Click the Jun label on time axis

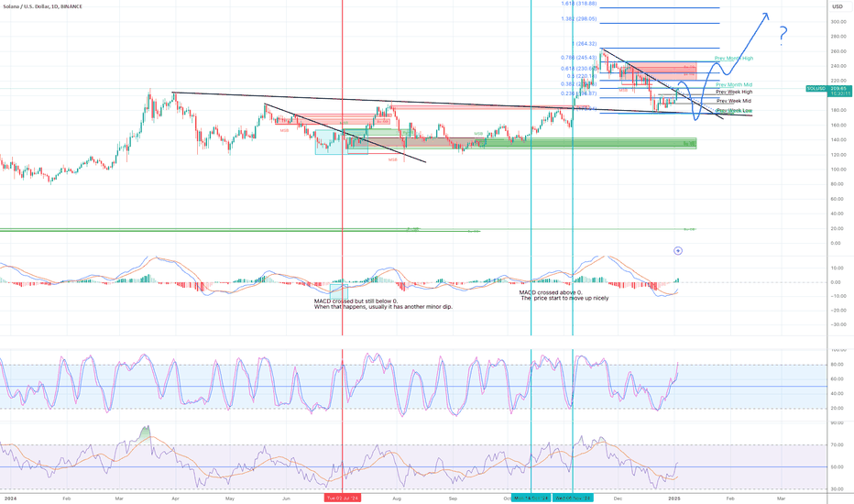[286, 498]
